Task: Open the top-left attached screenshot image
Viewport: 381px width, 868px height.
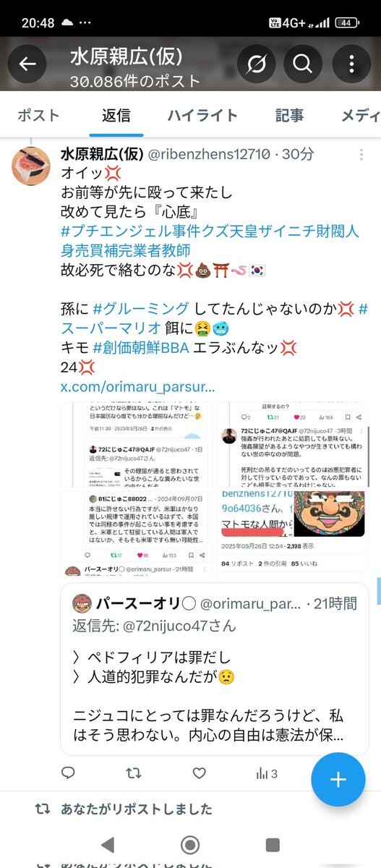Action: pos(137,443)
